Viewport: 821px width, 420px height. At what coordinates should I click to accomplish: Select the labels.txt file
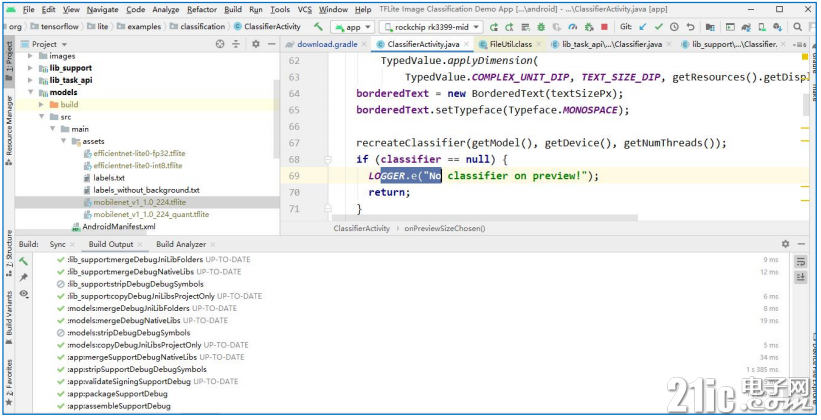[109, 178]
